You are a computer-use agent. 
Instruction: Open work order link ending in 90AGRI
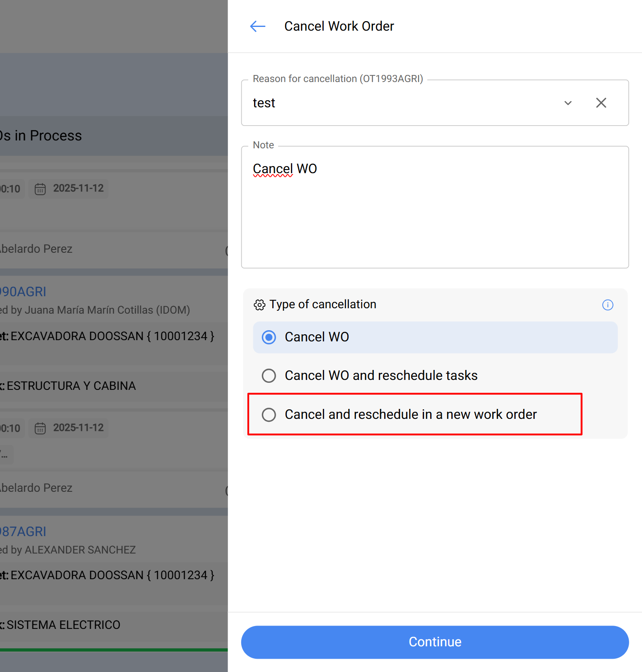[x=23, y=292]
